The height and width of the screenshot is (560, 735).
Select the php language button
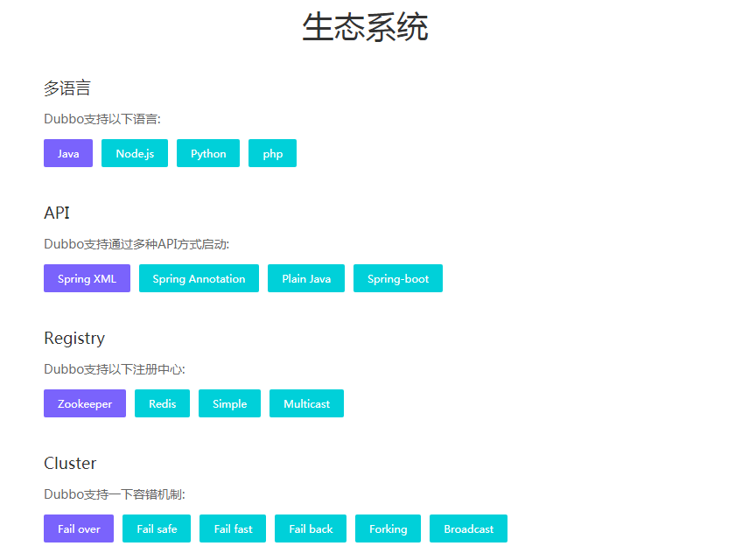click(272, 153)
